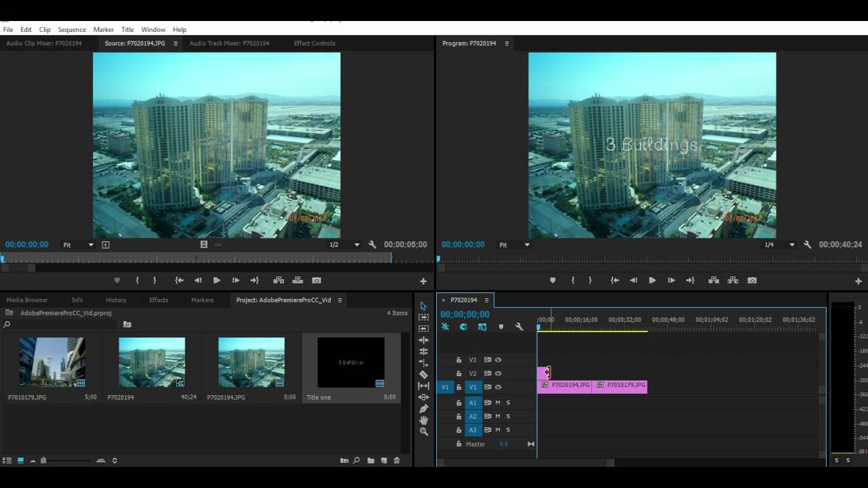This screenshot has width=868, height=488.
Task: Select the Pen tool in the tools panel
Action: click(424, 409)
